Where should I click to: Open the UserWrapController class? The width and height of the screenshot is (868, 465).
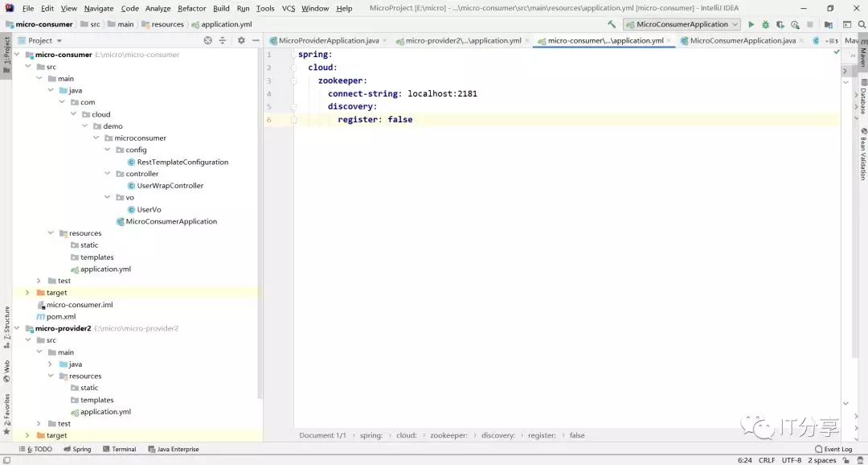pos(165,186)
